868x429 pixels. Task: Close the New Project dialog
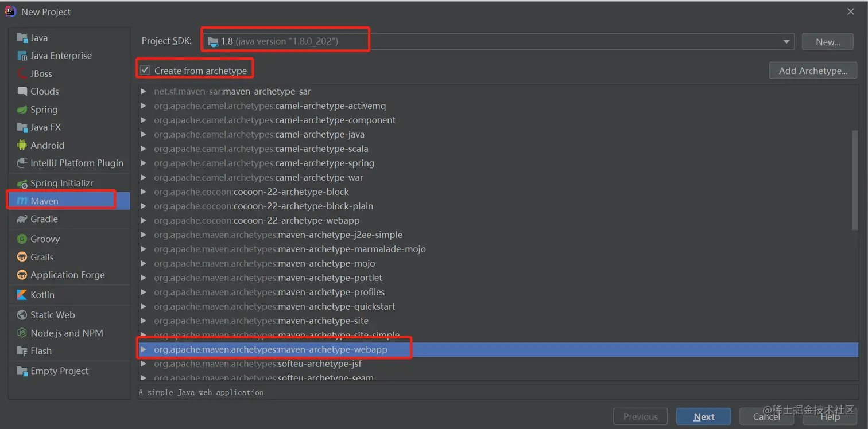click(x=851, y=11)
